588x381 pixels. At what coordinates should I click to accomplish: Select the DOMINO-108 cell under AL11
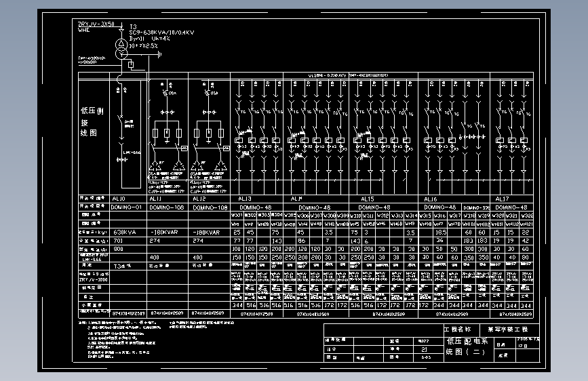pyautogui.click(x=167, y=207)
